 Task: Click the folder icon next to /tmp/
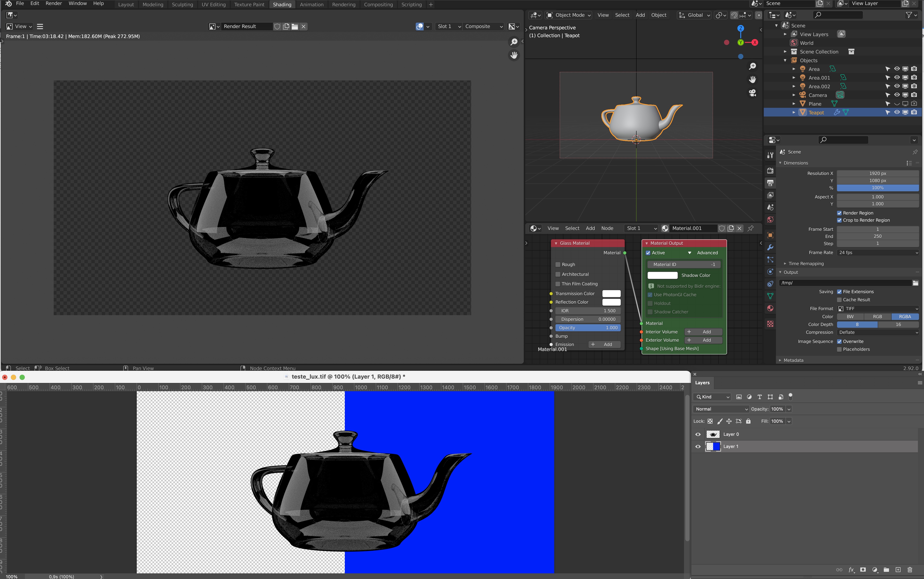pos(915,283)
